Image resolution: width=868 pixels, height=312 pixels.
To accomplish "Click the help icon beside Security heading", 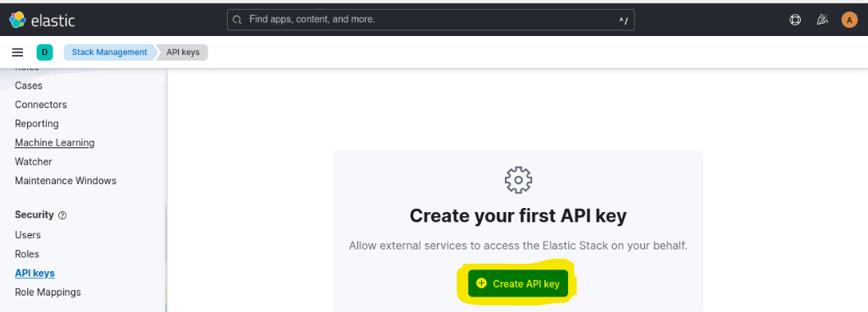I will (62, 215).
